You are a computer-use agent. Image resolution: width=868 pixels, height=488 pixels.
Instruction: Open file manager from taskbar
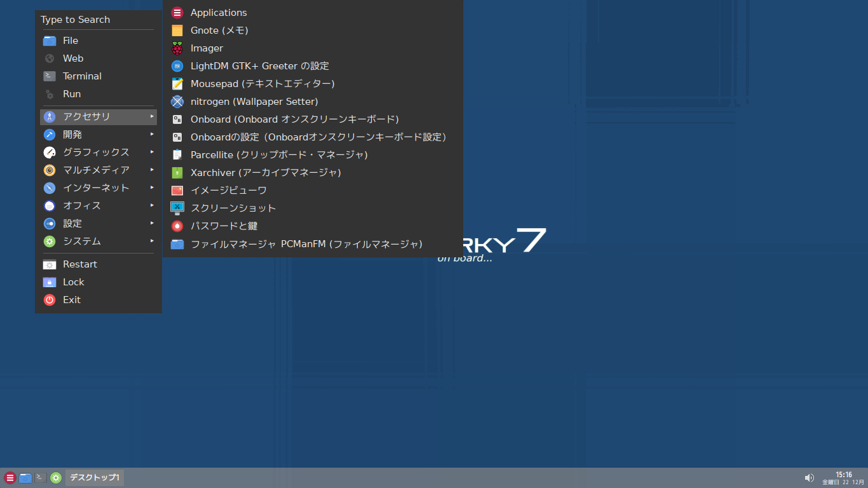pos(25,478)
